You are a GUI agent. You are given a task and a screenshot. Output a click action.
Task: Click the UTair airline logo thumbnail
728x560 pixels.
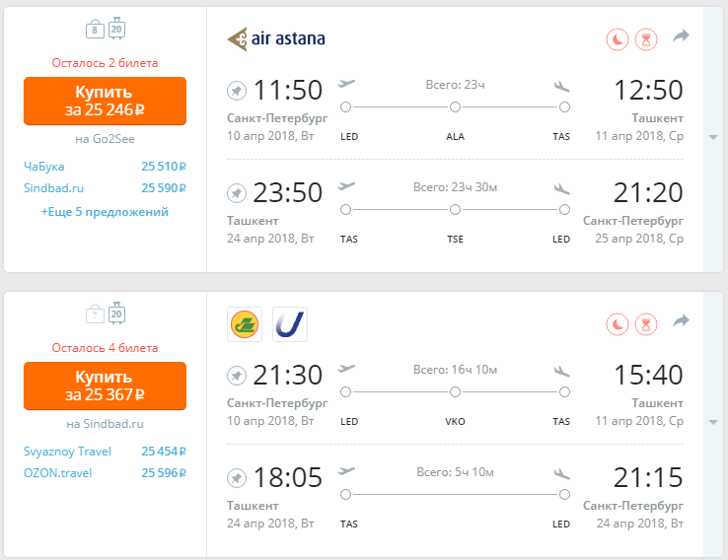pyautogui.click(x=290, y=324)
